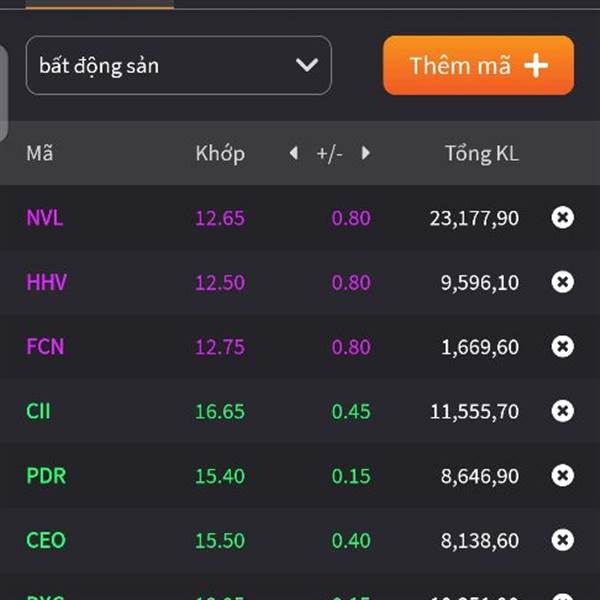Remove CEO from the watchlist

point(563,540)
